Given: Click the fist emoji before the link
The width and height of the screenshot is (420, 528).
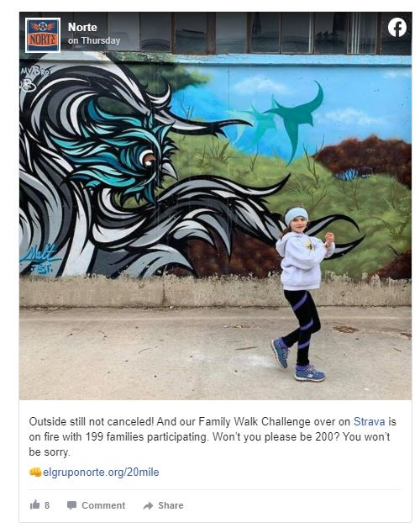Looking at the screenshot, I should click(35, 473).
